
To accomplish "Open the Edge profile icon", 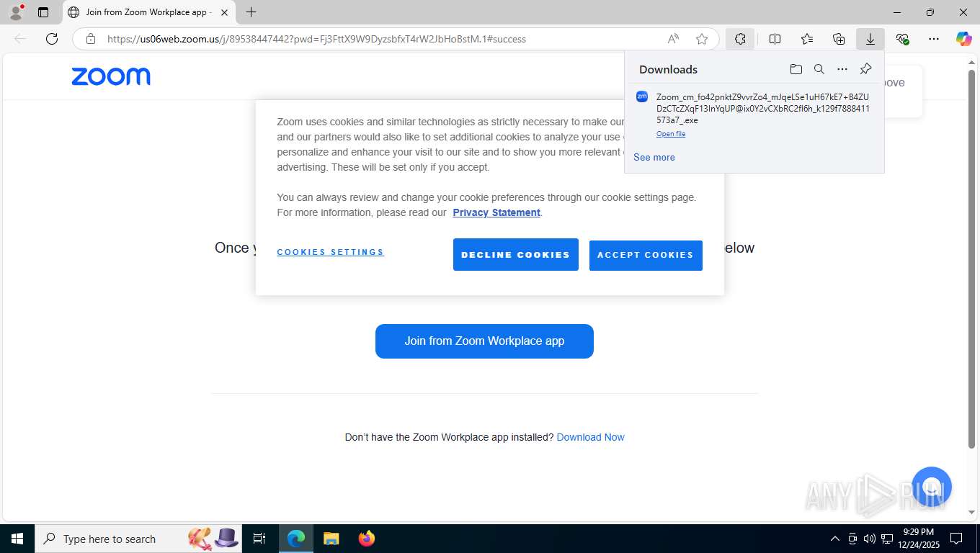I will click(16, 12).
